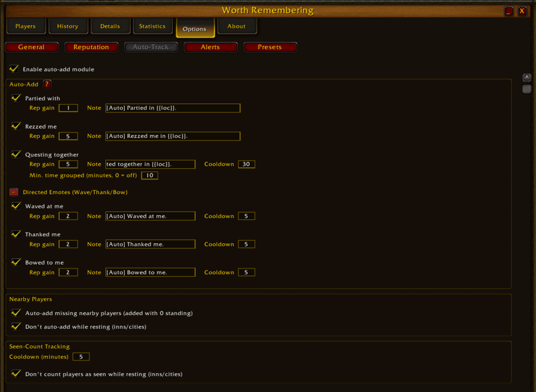The image size is (536, 392).
Task: Disable Questing together checkbox
Action: (x=16, y=154)
